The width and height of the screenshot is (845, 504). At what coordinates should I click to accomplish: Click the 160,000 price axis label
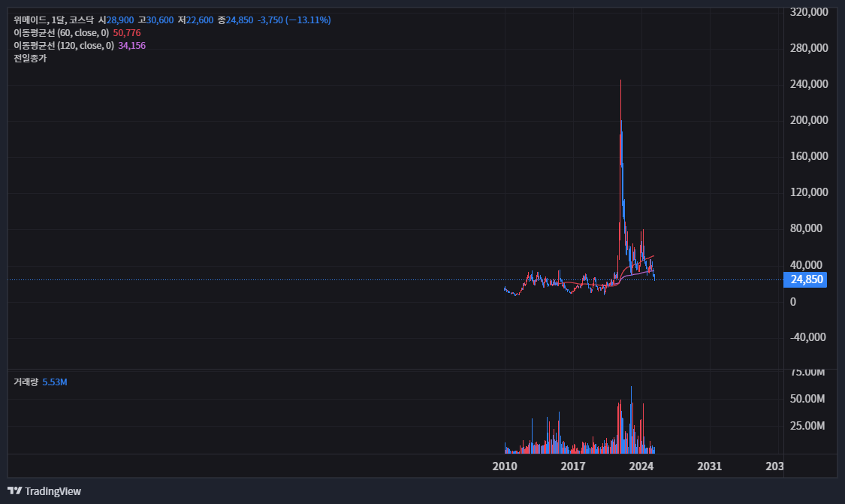click(809, 155)
